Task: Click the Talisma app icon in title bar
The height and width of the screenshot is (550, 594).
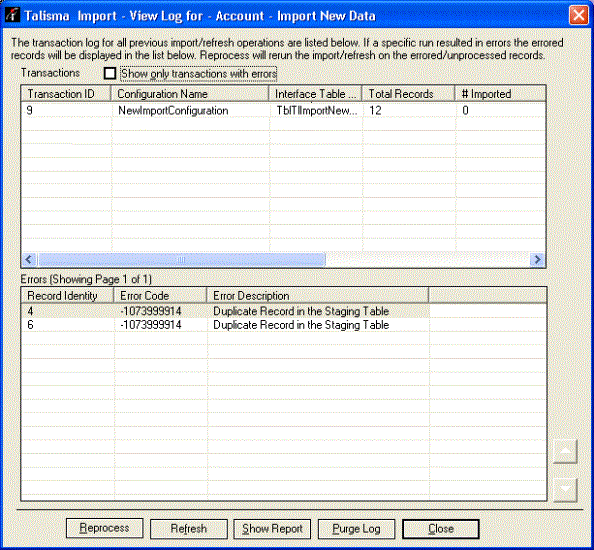Action: point(12,15)
